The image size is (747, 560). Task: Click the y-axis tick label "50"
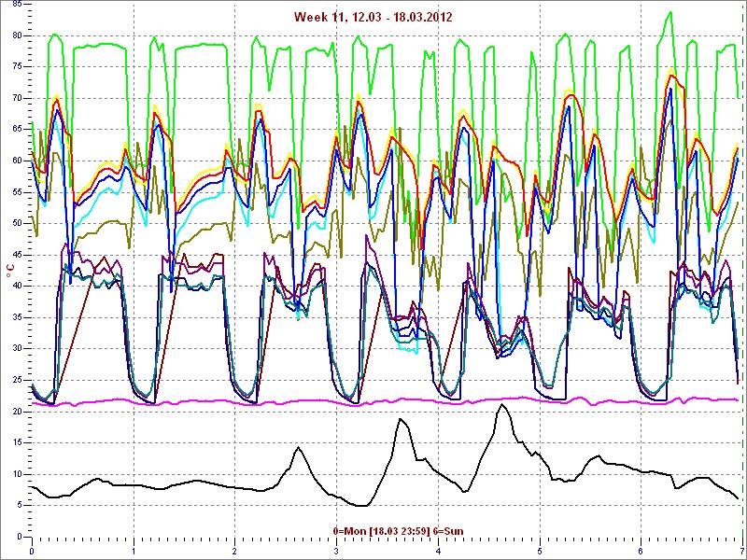[17, 223]
